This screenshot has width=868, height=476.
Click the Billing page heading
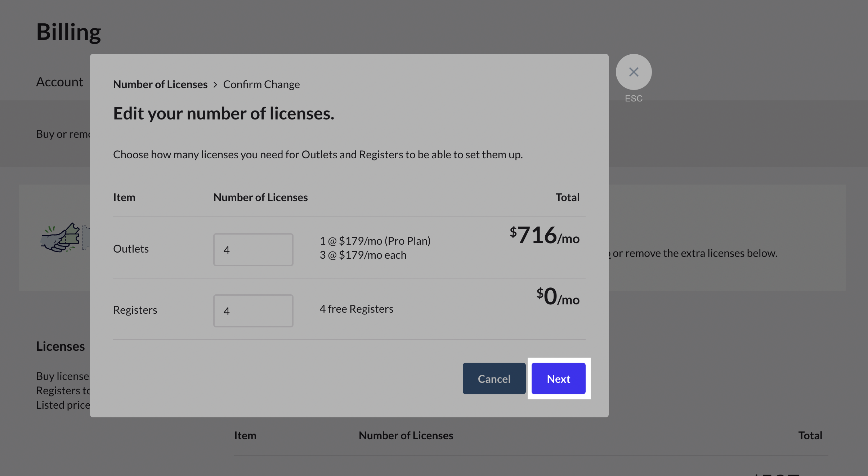coord(68,32)
